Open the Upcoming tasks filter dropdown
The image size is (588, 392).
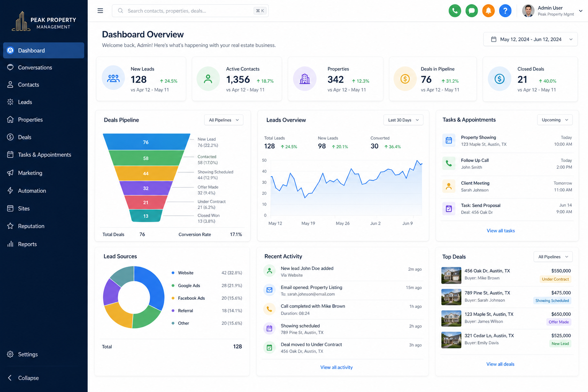point(555,120)
